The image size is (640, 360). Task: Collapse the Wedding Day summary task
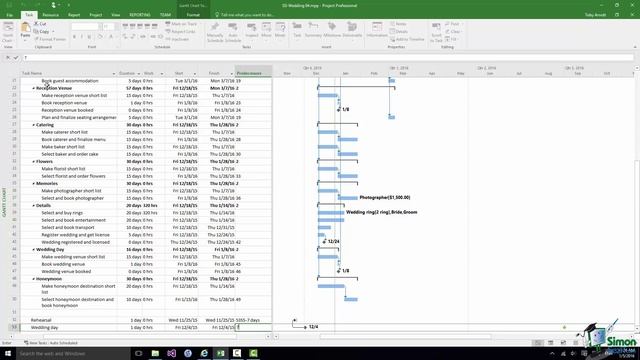pyautogui.click(x=33, y=249)
